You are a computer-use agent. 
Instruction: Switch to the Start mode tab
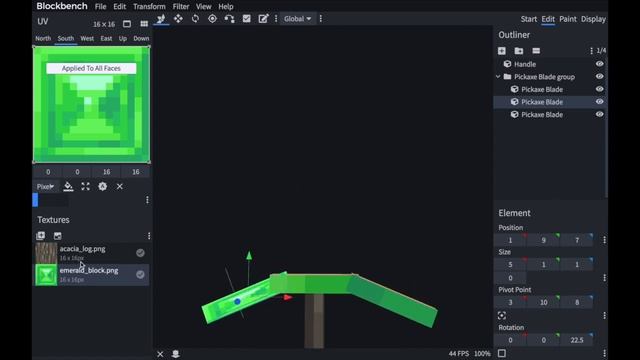(x=529, y=19)
